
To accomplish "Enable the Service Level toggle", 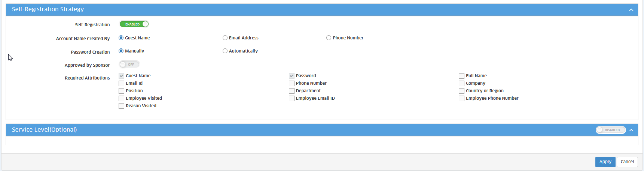I will [610, 130].
